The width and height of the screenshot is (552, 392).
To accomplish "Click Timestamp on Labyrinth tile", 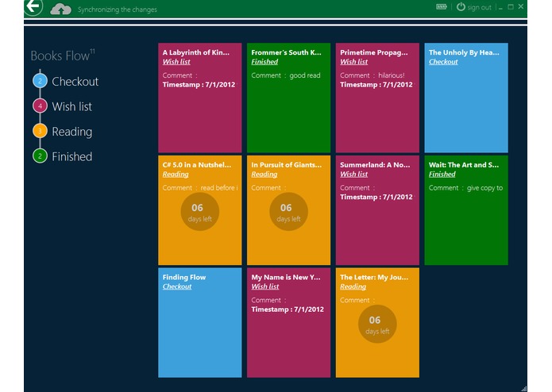I will [199, 85].
